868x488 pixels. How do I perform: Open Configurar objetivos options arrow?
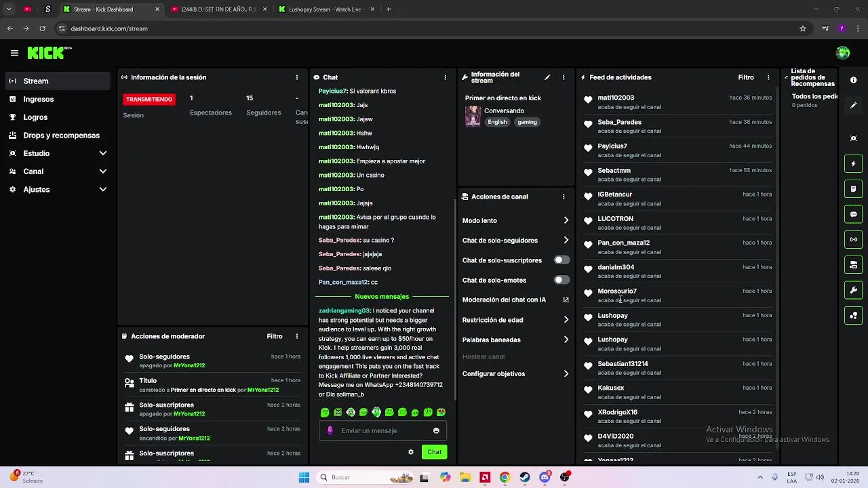(x=566, y=374)
